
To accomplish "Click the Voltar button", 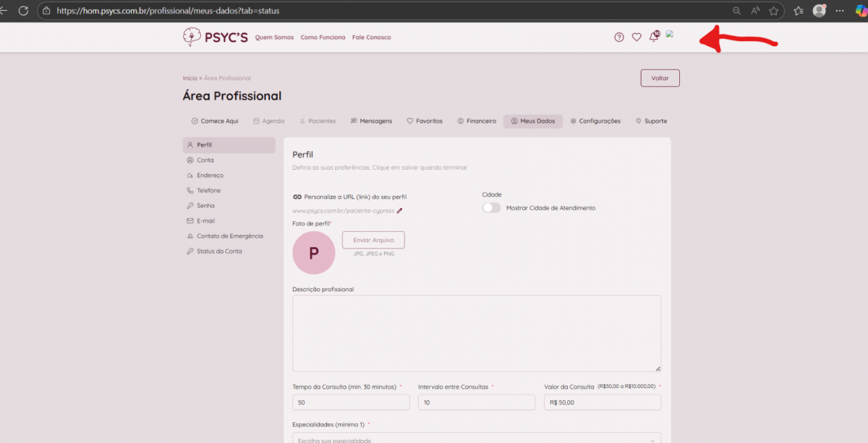I will (660, 78).
